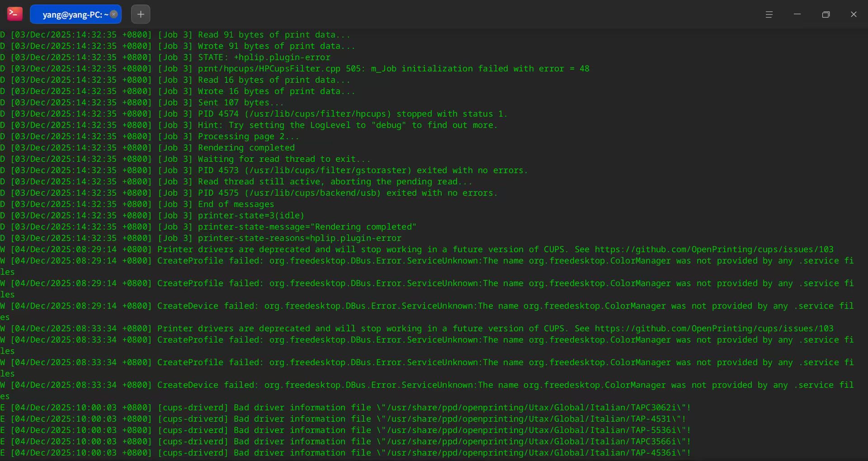868x461 pixels.
Task: Click "m_Job initialization failed with error = 48"
Action: pos(480,69)
